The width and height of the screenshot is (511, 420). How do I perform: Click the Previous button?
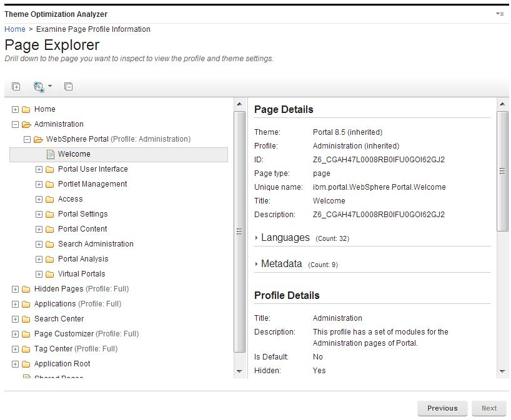[x=442, y=408]
